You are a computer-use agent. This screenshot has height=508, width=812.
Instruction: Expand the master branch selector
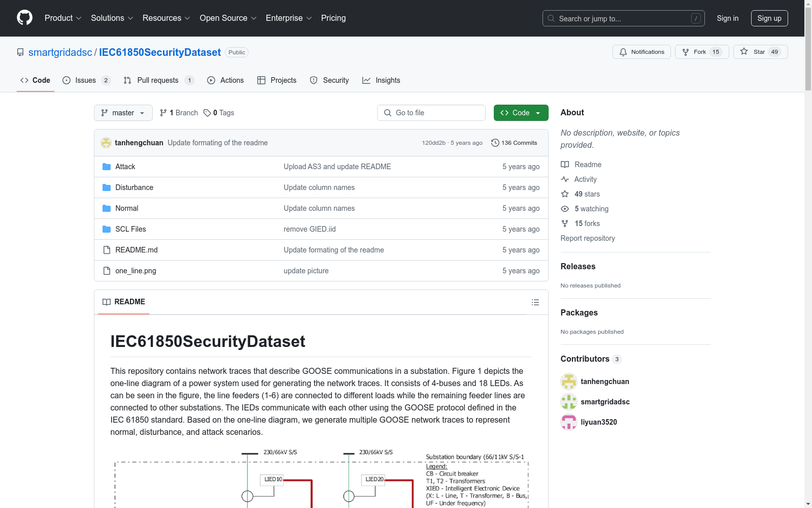tap(123, 113)
